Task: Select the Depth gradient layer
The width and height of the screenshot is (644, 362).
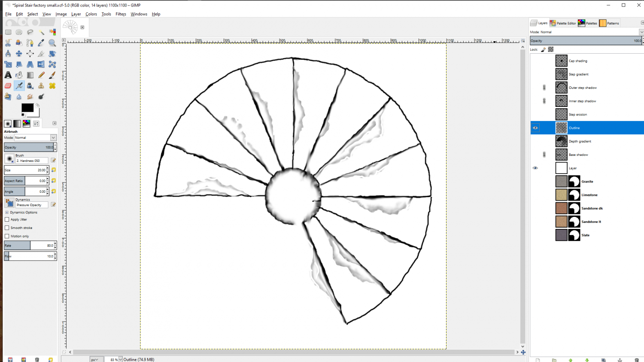Action: pyautogui.click(x=586, y=141)
